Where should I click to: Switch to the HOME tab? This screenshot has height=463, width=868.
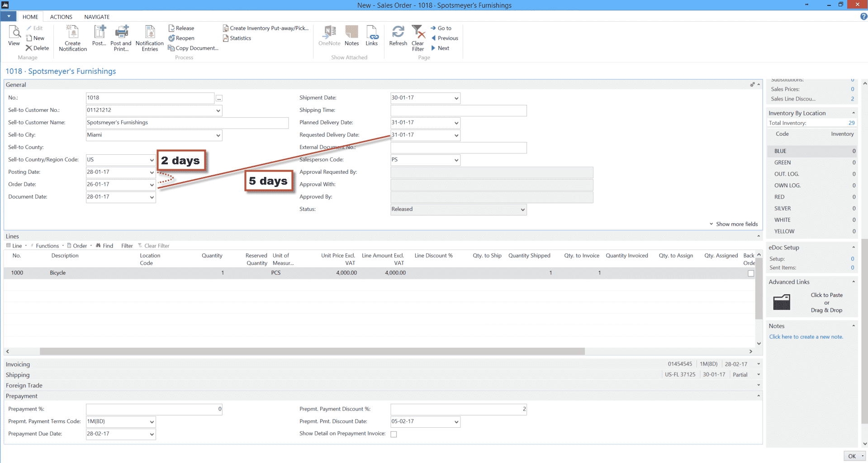click(x=30, y=17)
